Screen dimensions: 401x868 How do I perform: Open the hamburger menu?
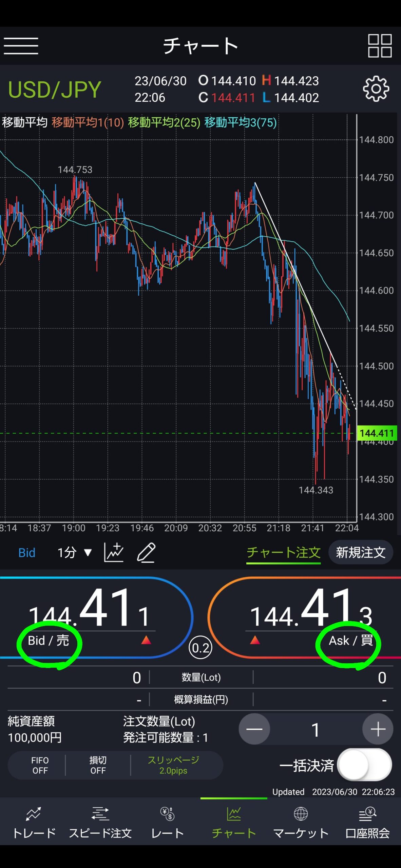(21, 46)
